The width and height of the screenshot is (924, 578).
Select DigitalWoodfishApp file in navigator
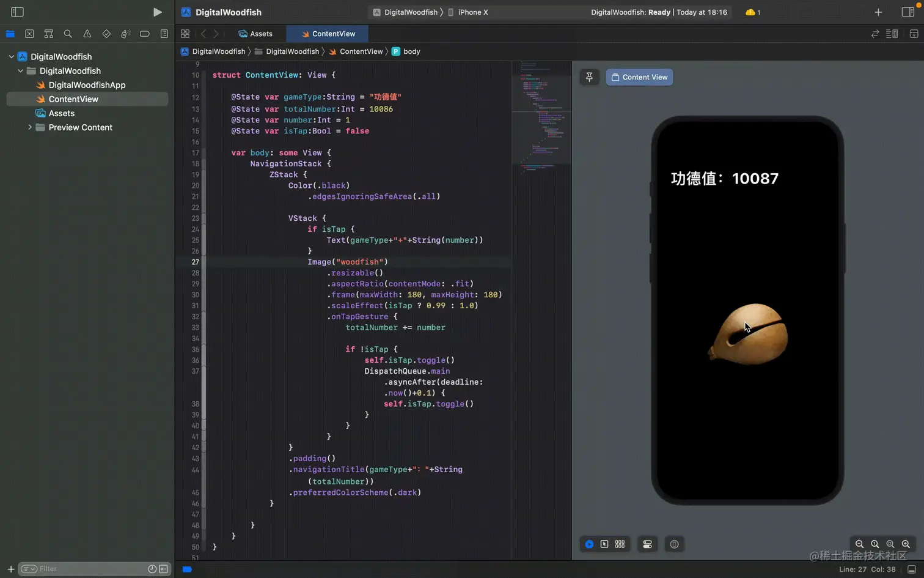tap(87, 85)
